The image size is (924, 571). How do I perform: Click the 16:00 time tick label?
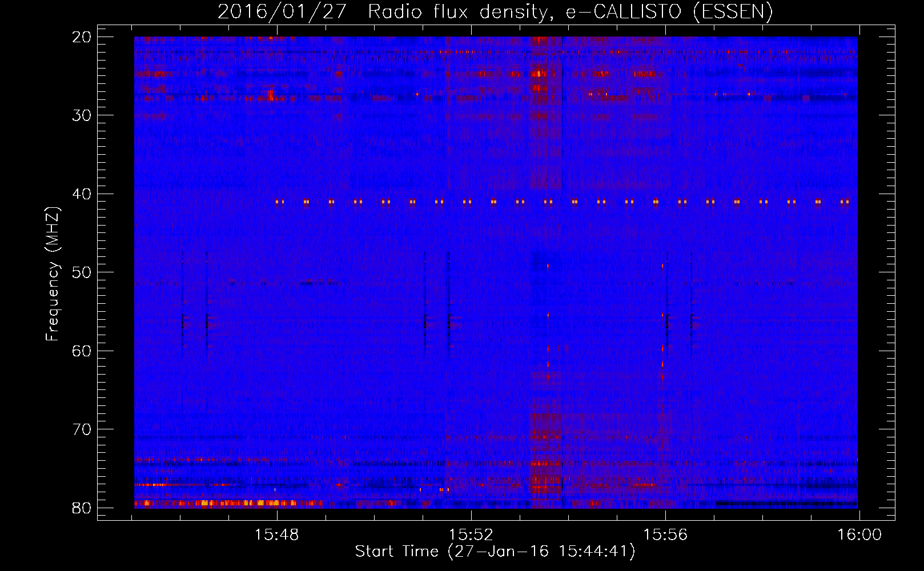pos(859,535)
